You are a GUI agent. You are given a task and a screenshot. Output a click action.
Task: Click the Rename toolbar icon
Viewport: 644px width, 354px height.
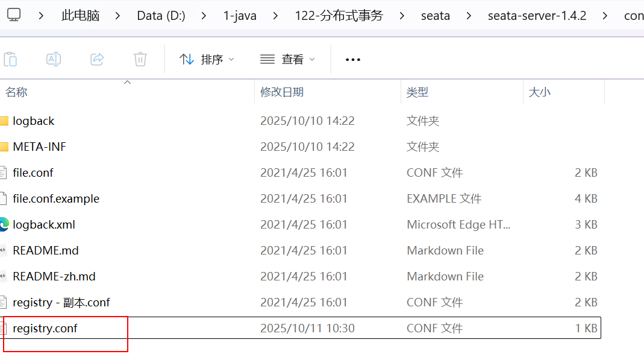tap(54, 59)
